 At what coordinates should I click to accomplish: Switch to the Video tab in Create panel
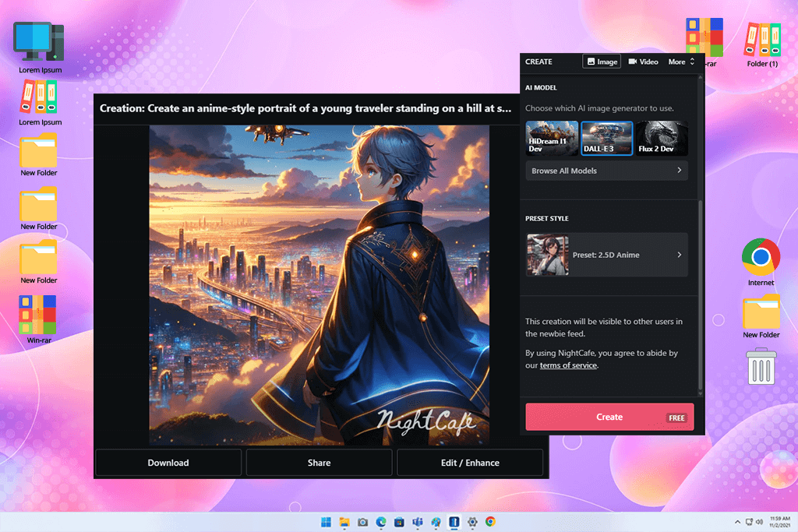(643, 62)
